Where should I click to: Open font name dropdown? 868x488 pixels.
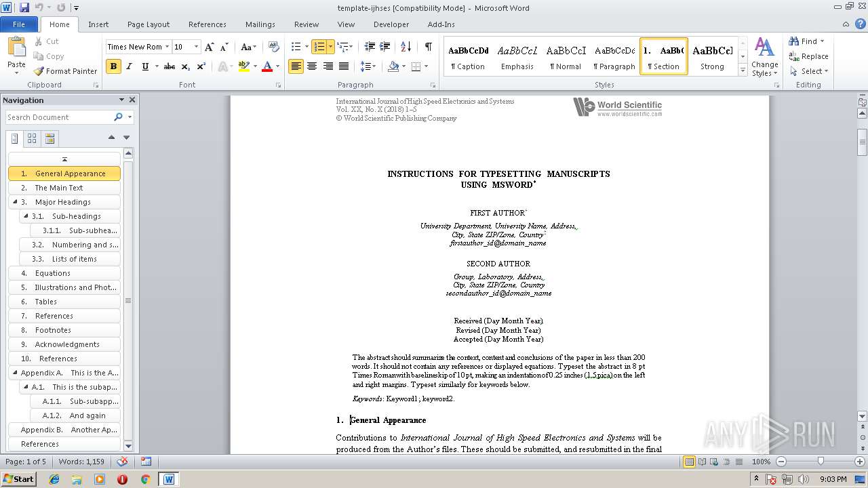167,47
